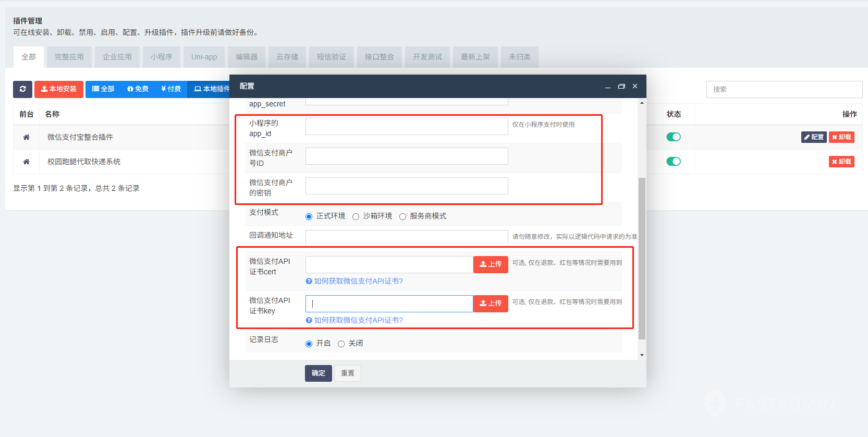Image resolution: width=868 pixels, height=437 pixels.
Task: Turn off logging with 关闭 option
Action: click(341, 344)
